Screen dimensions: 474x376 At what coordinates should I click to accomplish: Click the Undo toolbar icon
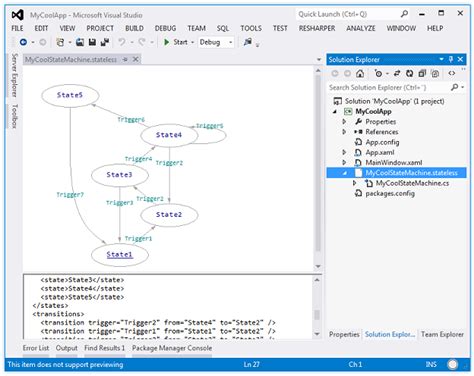click(122, 42)
